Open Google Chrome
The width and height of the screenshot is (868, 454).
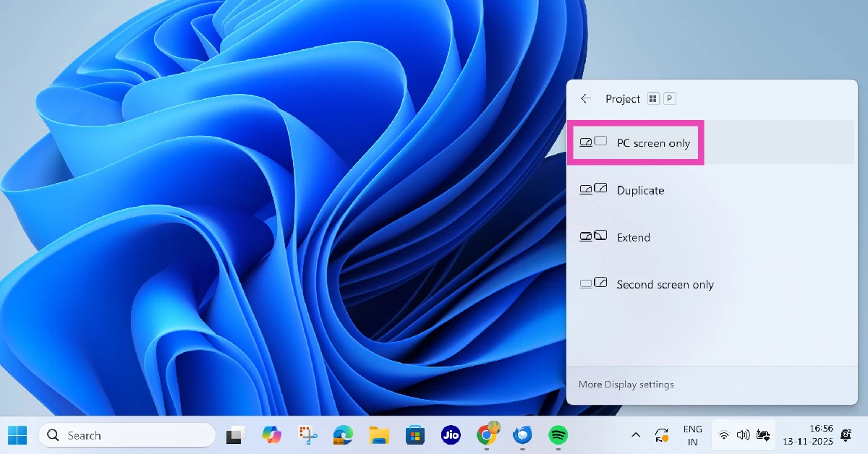pos(486,435)
